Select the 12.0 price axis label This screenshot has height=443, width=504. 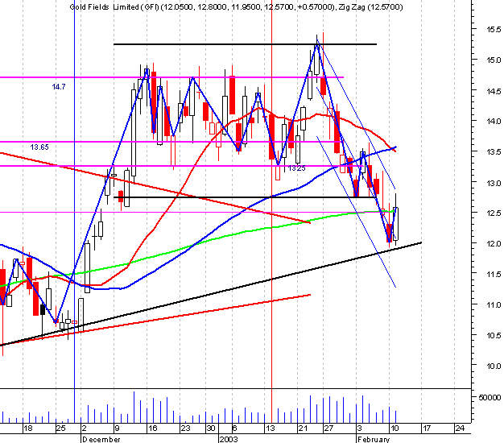point(494,244)
